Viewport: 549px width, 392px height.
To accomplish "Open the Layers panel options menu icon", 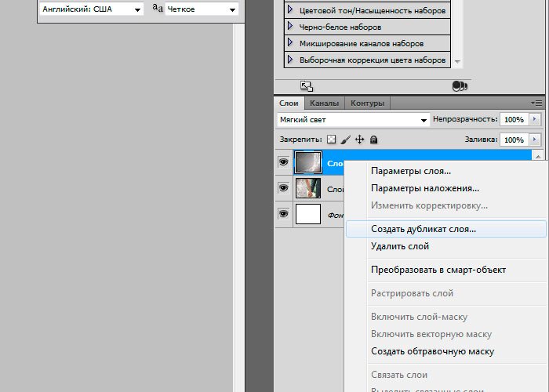I will point(536,103).
